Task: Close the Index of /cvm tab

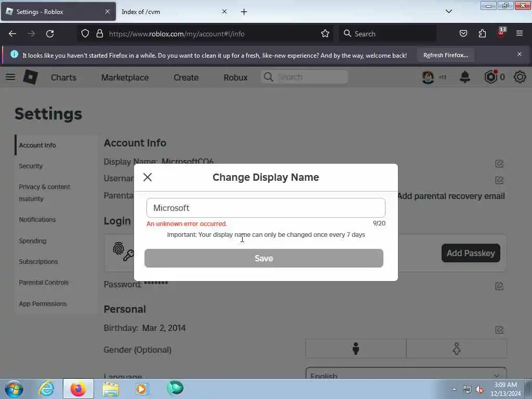Action: point(224,11)
